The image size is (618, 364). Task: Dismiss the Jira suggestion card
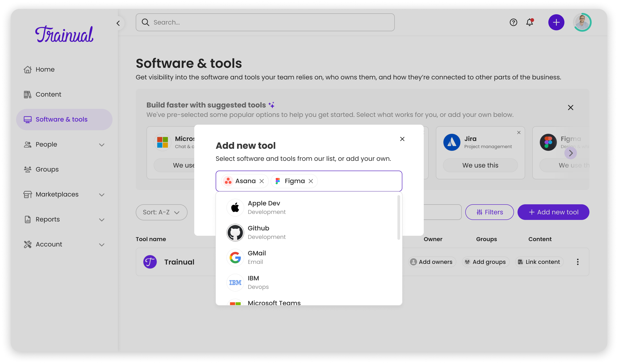click(x=519, y=132)
